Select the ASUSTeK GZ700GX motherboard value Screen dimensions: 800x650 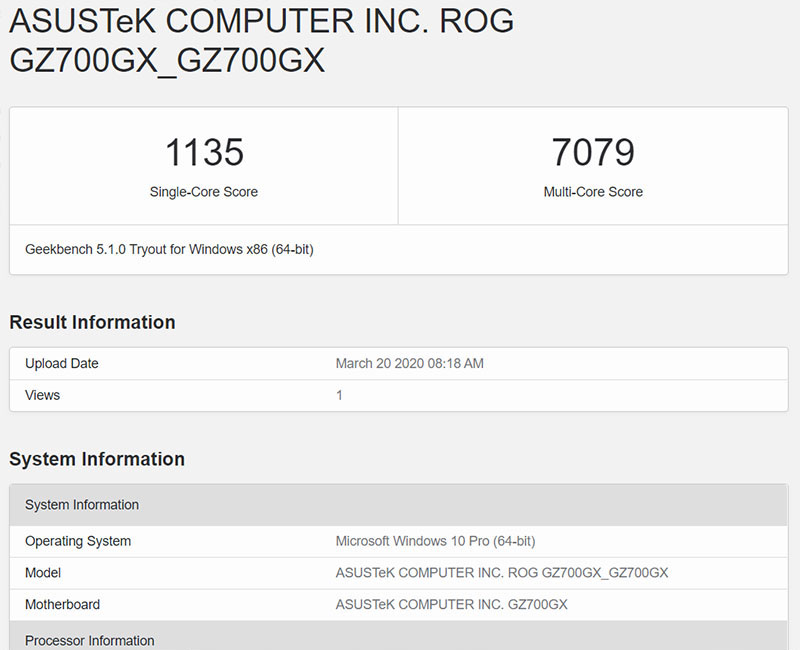point(452,605)
